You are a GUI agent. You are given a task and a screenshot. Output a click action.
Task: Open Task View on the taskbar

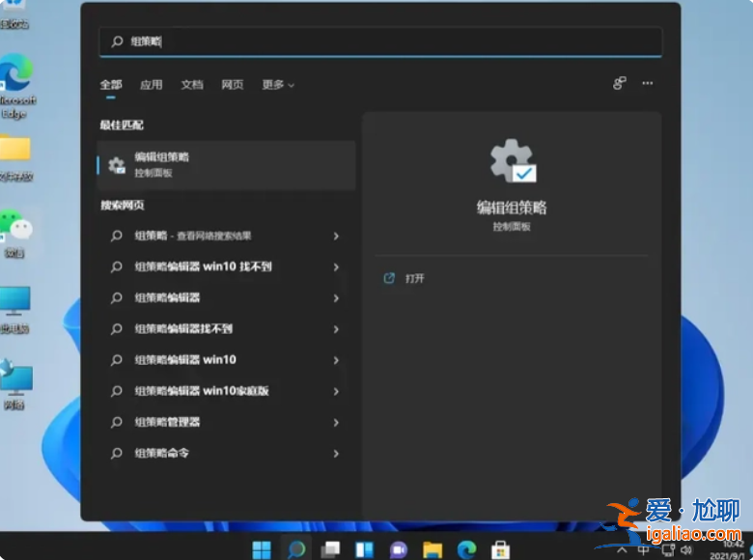(330, 549)
